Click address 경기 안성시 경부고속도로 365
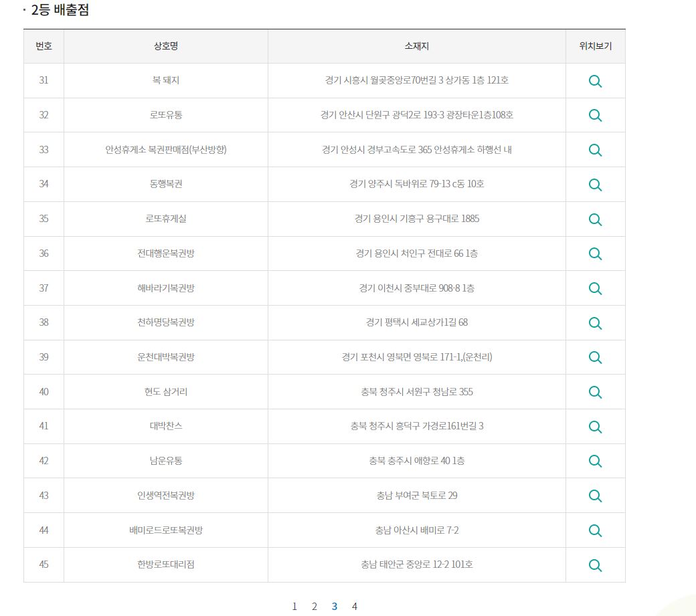Viewport: 696px width, 616px height. coord(377,149)
